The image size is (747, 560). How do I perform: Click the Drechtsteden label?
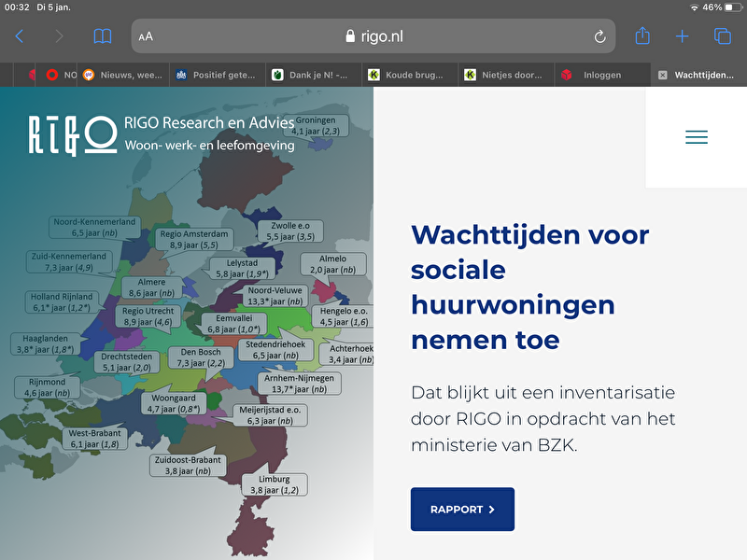click(127, 362)
